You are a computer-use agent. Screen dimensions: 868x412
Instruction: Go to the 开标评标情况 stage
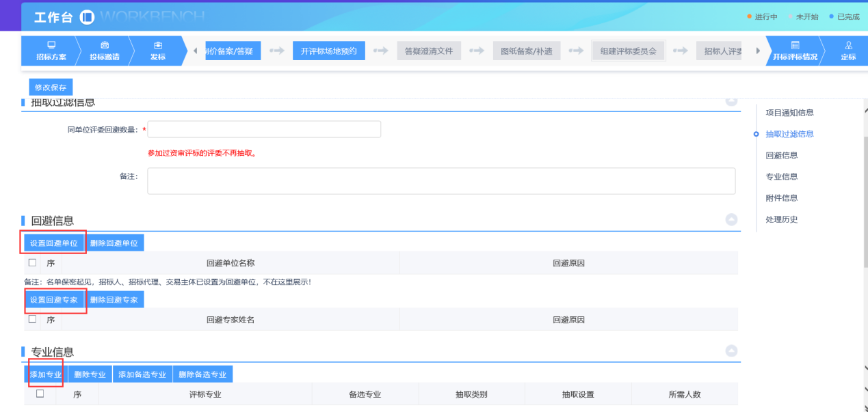794,51
